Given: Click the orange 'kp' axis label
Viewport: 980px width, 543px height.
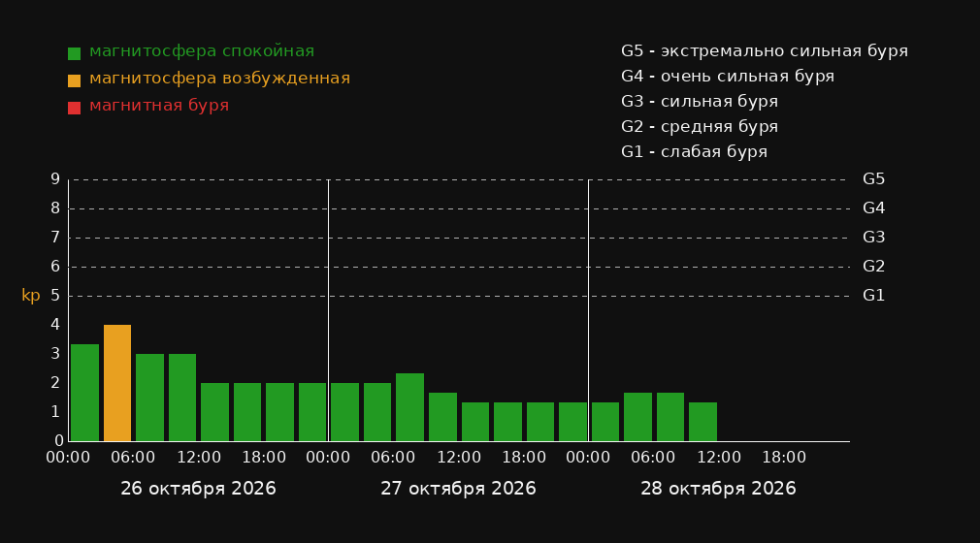Looking at the screenshot, I should pyautogui.click(x=31, y=296).
